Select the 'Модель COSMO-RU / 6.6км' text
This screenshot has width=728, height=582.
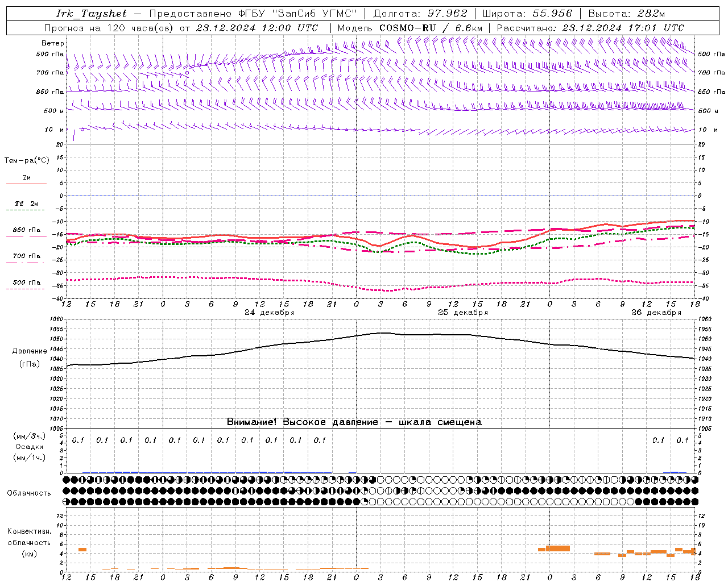[x=409, y=28]
